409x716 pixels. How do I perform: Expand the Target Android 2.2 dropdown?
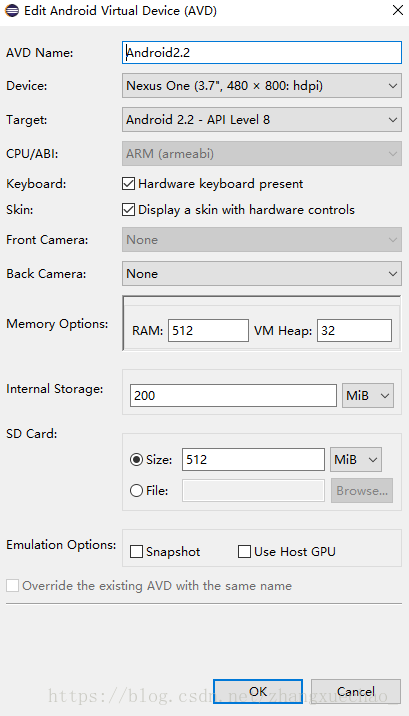tap(262, 120)
